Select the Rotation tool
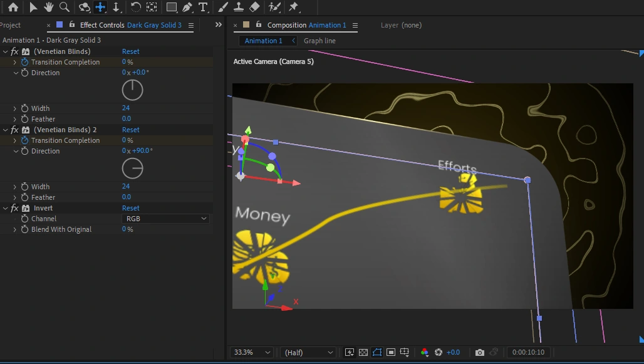644x364 pixels. 135,8
